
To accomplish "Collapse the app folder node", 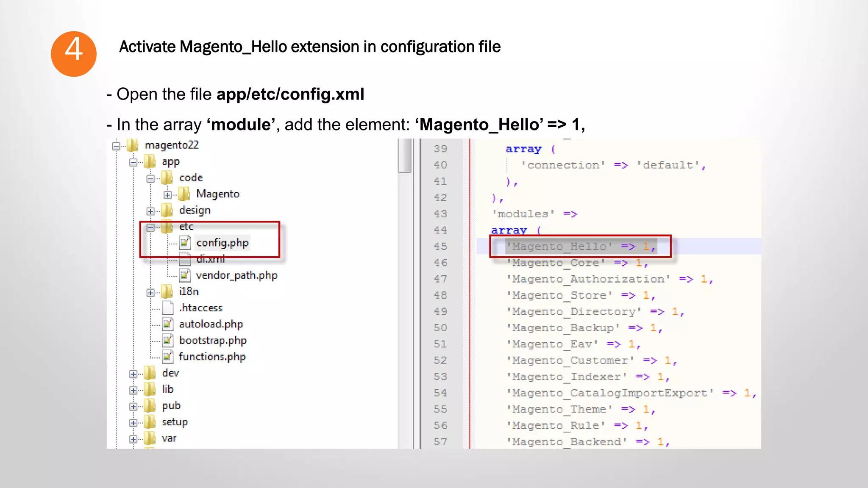I will [133, 163].
